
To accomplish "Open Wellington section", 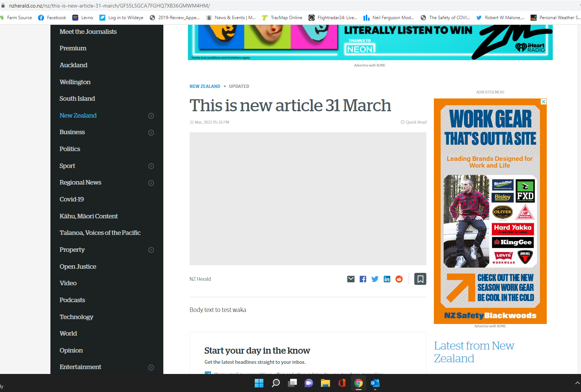I will click(75, 82).
